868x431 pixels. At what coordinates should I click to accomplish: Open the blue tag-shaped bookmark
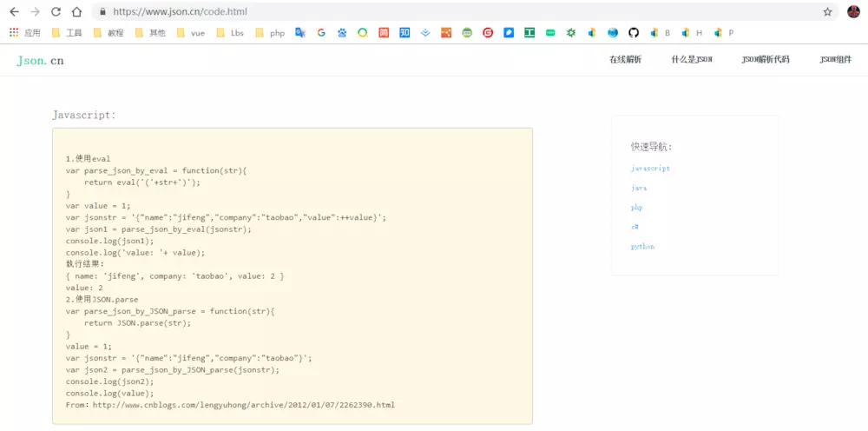[509, 33]
